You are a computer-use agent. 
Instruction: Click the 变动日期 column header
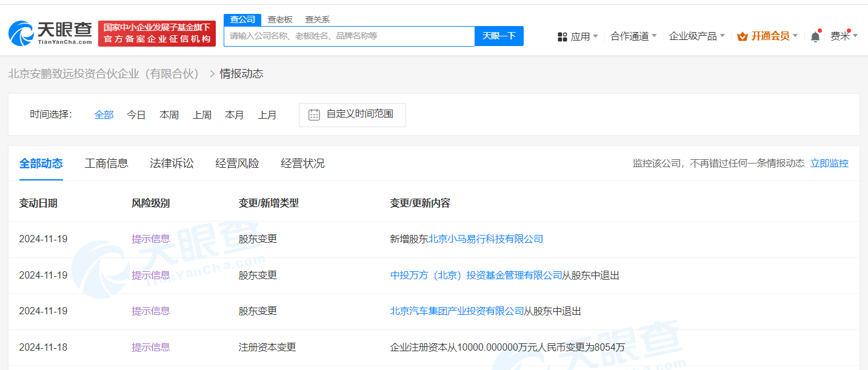click(38, 203)
